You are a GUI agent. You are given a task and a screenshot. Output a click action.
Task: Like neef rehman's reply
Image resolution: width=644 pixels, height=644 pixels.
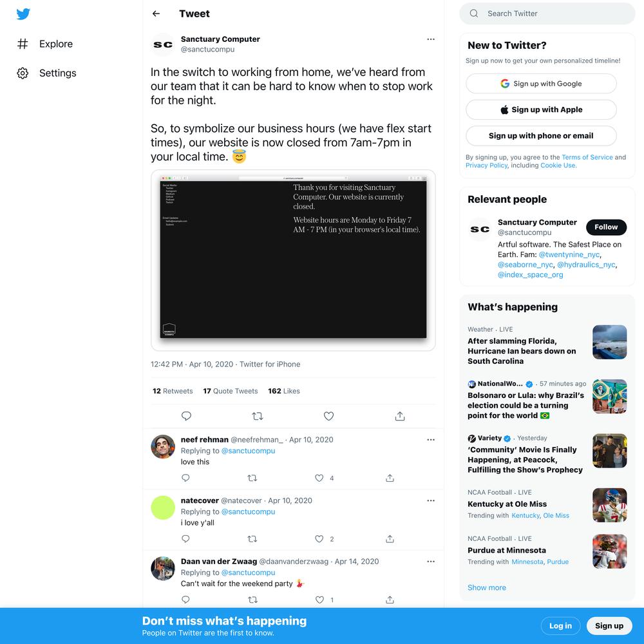tap(319, 478)
